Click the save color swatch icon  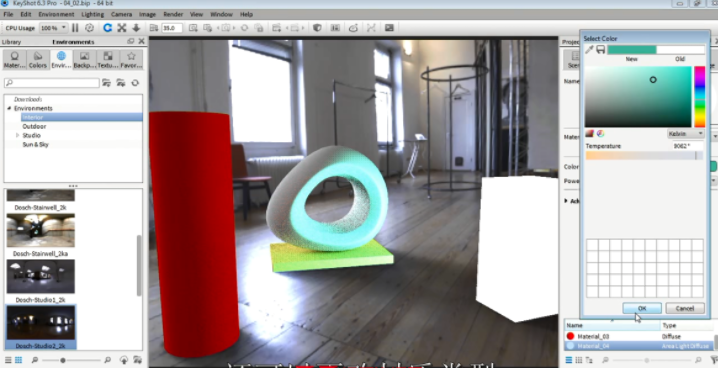pos(600,49)
